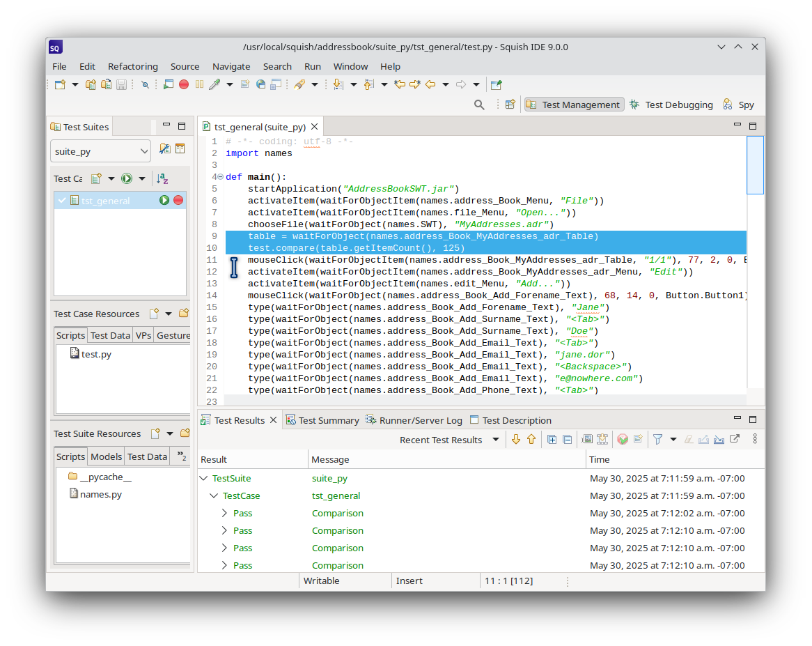The width and height of the screenshot is (812, 646).
Task: Switch to Test Debugging perspective
Action: (x=671, y=105)
